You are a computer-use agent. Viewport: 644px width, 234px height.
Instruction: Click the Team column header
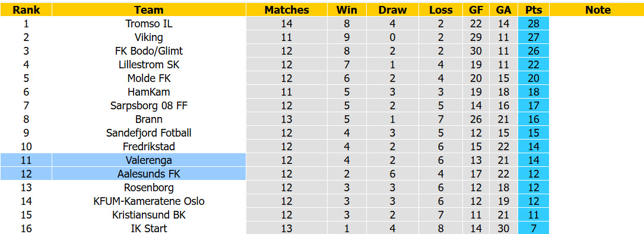[x=149, y=10]
